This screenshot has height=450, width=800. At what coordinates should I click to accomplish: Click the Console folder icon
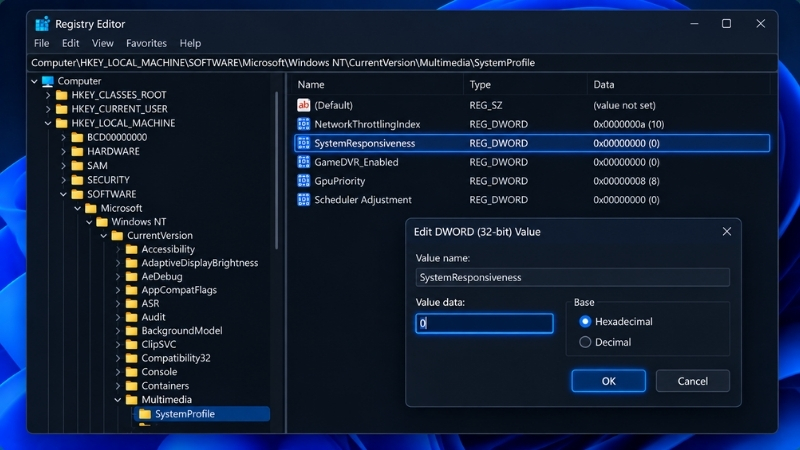click(132, 372)
